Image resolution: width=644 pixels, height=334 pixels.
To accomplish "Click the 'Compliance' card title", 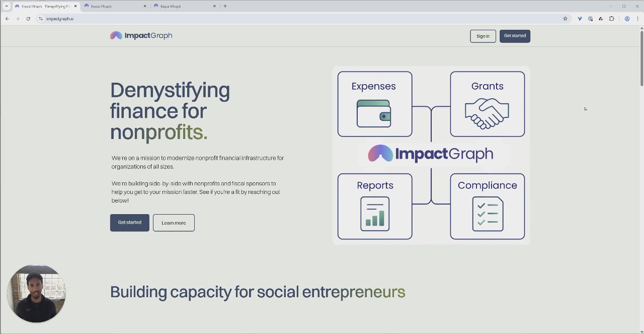I will coord(488,185).
